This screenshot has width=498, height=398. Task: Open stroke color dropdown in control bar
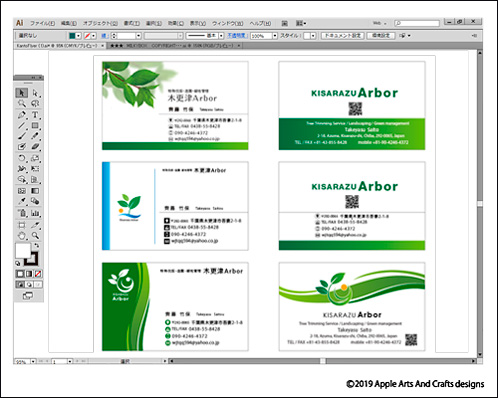[x=94, y=36]
